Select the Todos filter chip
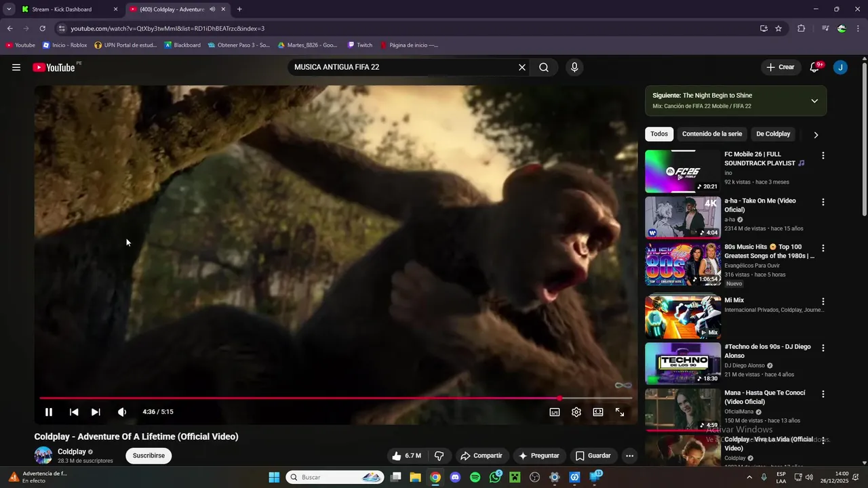This screenshot has width=868, height=488. coord(659,134)
